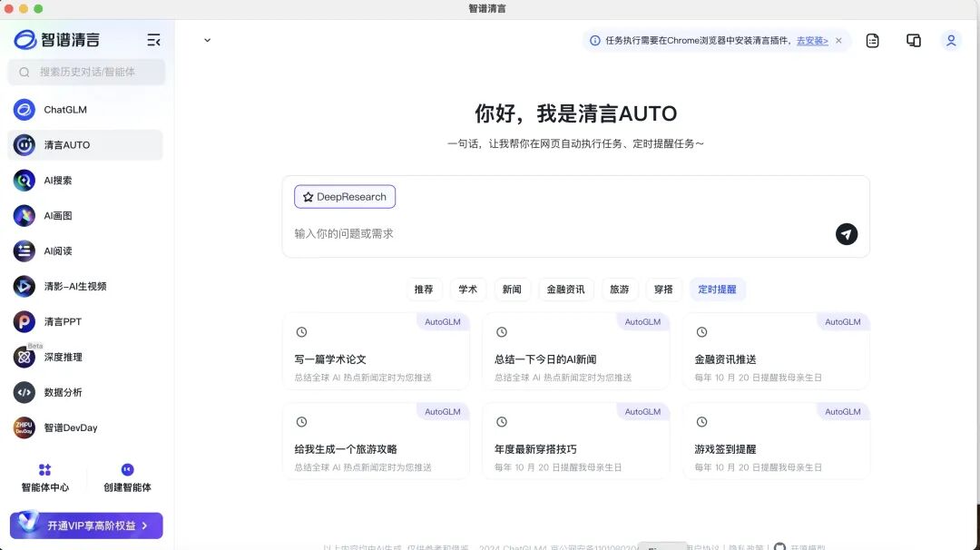This screenshot has width=980, height=550.
Task: Open 深度推理 beta feature
Action: [85, 357]
